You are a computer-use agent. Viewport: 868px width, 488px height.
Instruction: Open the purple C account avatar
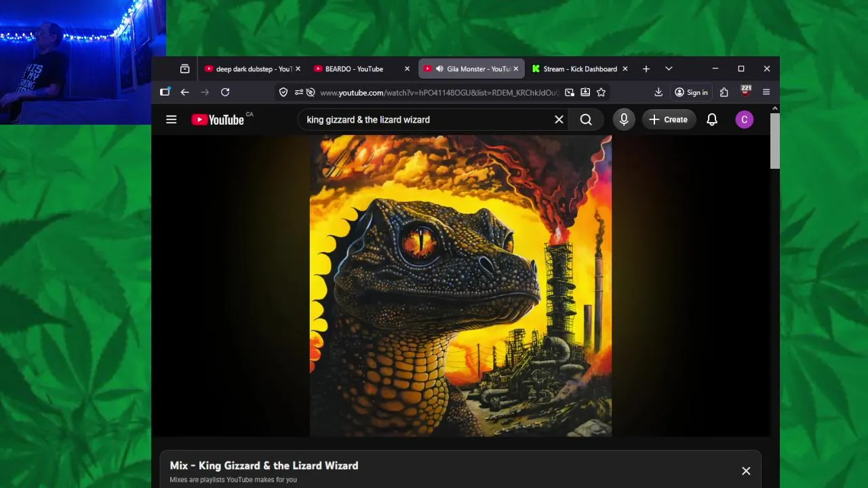coord(744,119)
